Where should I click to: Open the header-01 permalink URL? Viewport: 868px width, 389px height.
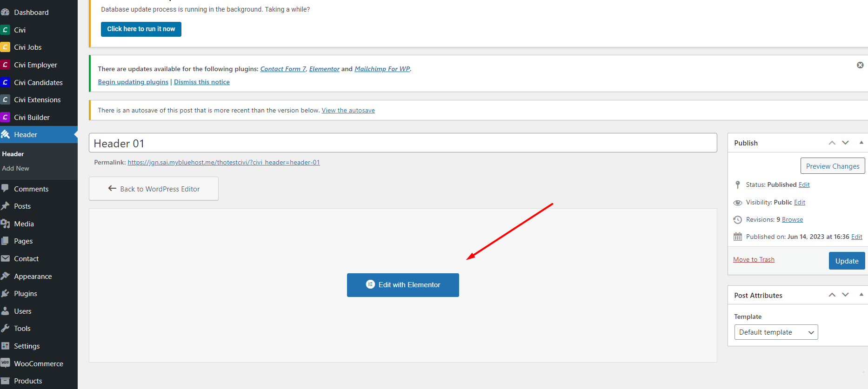[224, 162]
